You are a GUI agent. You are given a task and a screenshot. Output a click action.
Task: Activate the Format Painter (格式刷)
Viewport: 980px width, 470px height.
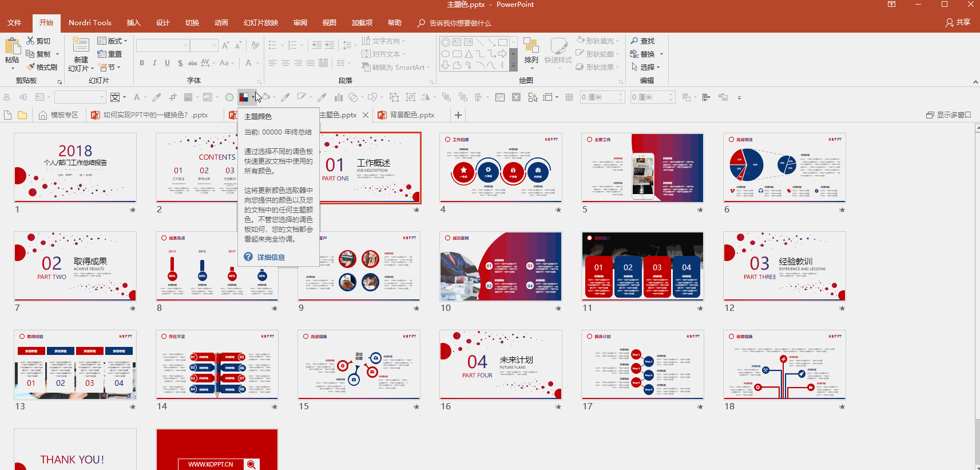coord(42,68)
